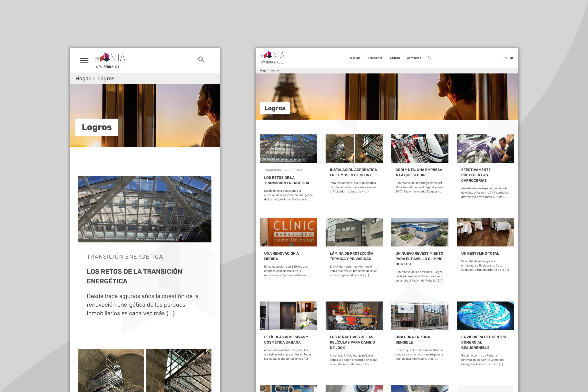Open mobile 'Los retos de la transición energética' title
Viewport: 588px width, 392px height.
[x=134, y=276]
